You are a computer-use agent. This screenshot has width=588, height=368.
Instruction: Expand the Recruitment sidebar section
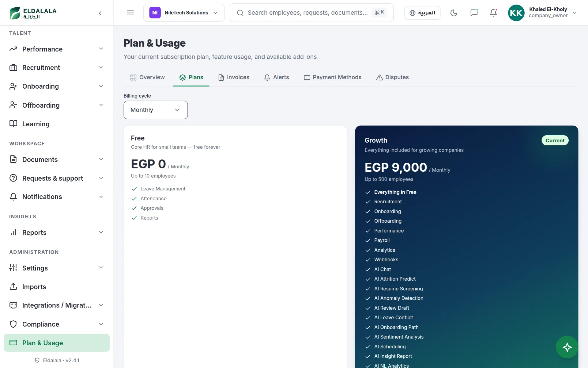tap(57, 67)
